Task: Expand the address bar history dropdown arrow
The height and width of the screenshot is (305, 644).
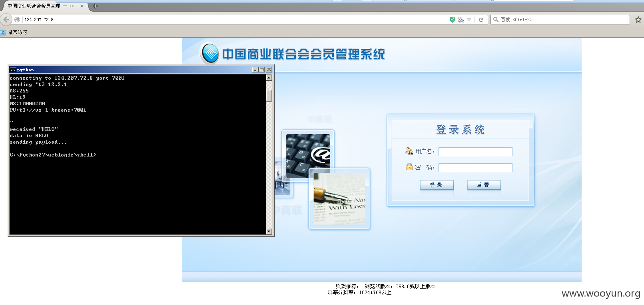Action: pos(469,20)
